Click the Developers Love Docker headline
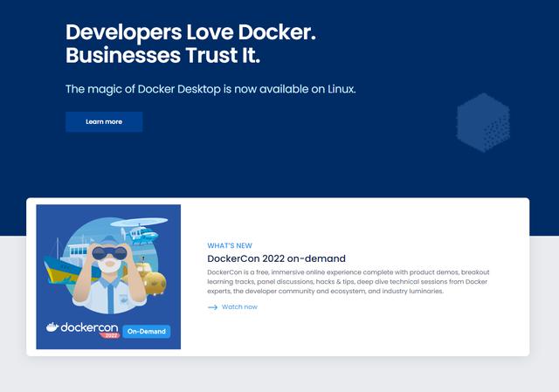 [x=190, y=44]
